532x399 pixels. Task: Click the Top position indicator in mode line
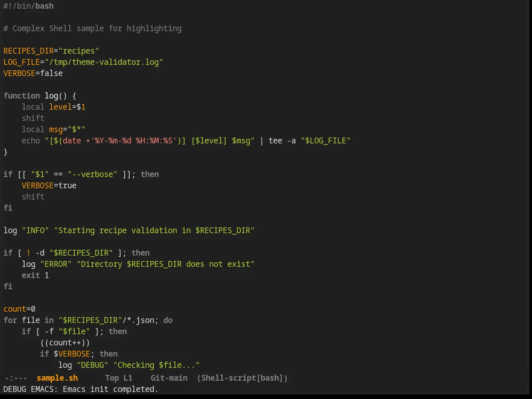pos(112,378)
